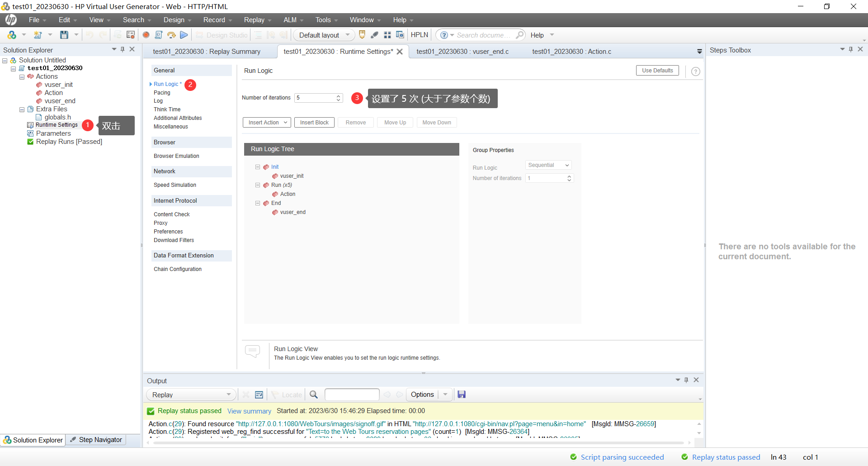Viewport: 868px width, 466px height.
Task: Click the New Script toolbar icon
Action: (x=12, y=35)
